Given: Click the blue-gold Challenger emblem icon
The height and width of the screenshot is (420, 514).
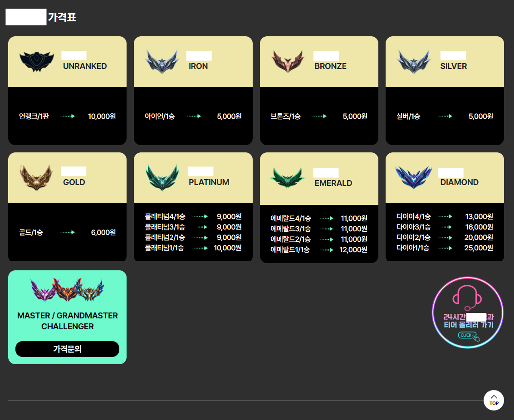Looking at the screenshot, I should (89, 290).
